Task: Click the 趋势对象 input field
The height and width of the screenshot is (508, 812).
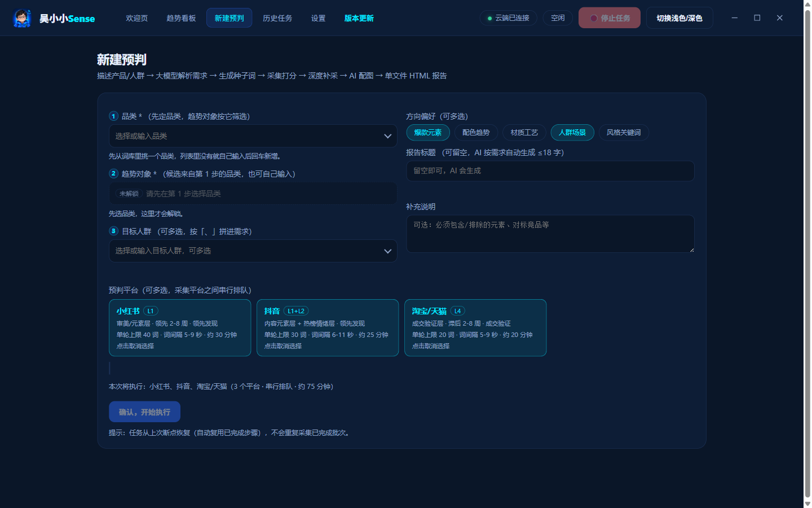Action: pos(253,194)
